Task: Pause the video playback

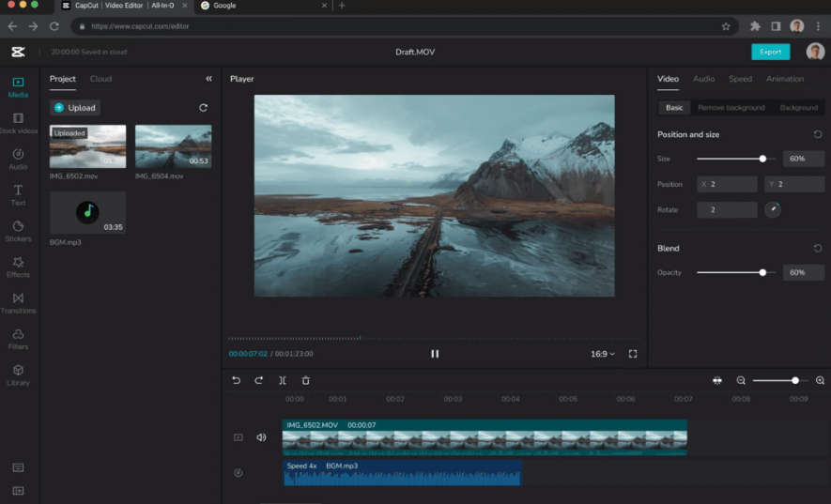Action: coord(435,354)
